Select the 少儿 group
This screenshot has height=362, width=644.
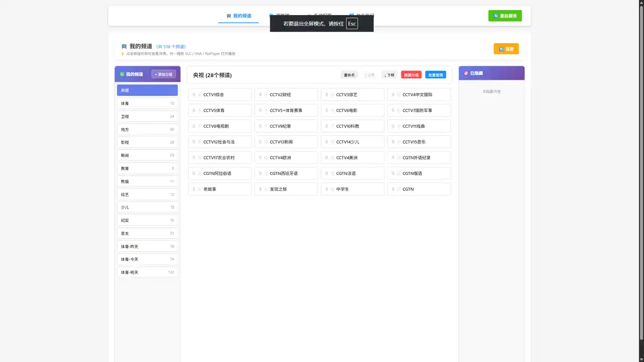(x=147, y=207)
